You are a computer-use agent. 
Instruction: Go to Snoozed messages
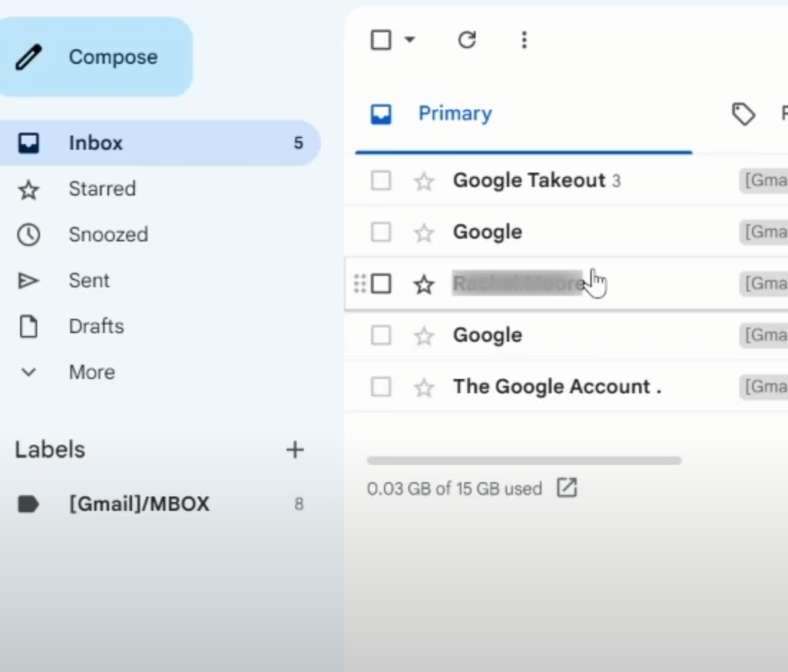(x=108, y=235)
